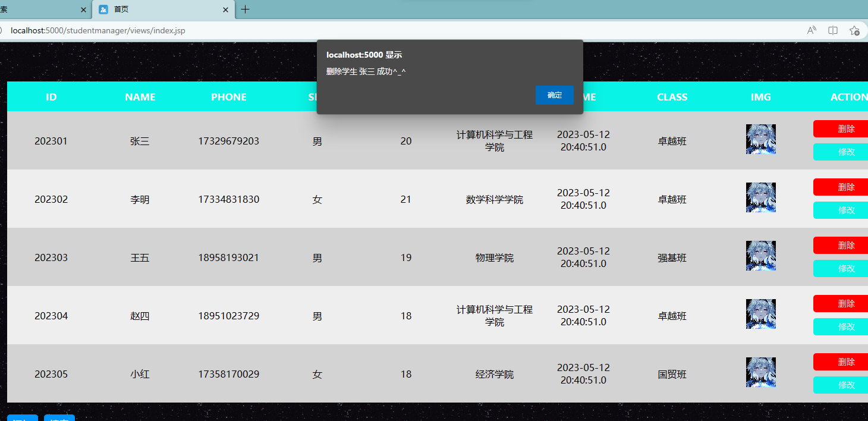Image resolution: width=868 pixels, height=421 pixels.
Task: Click the NAME column header
Action: 140,97
